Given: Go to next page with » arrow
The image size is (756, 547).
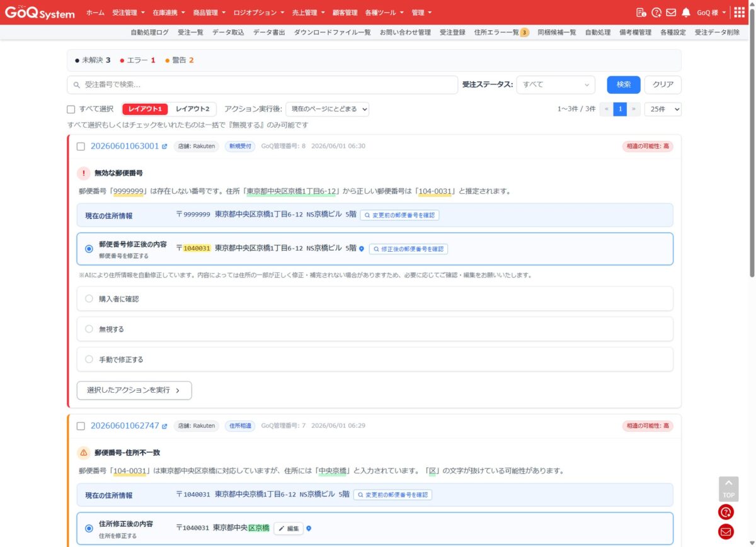Looking at the screenshot, I should click(634, 109).
